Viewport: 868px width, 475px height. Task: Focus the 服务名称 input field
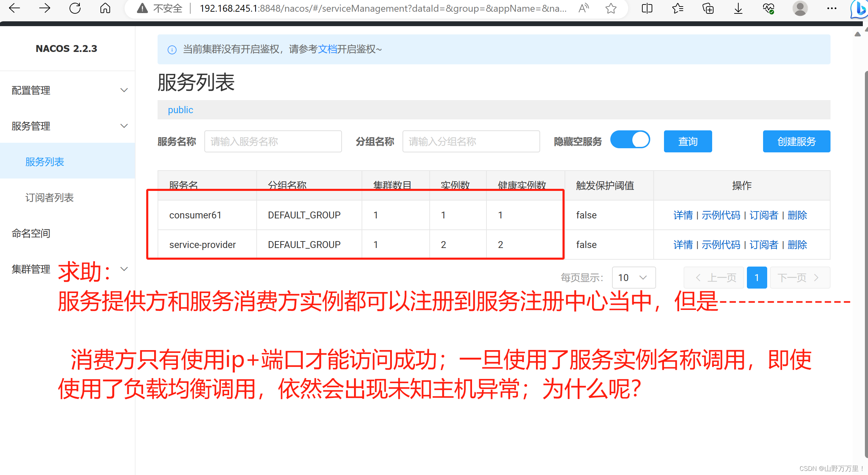273,141
